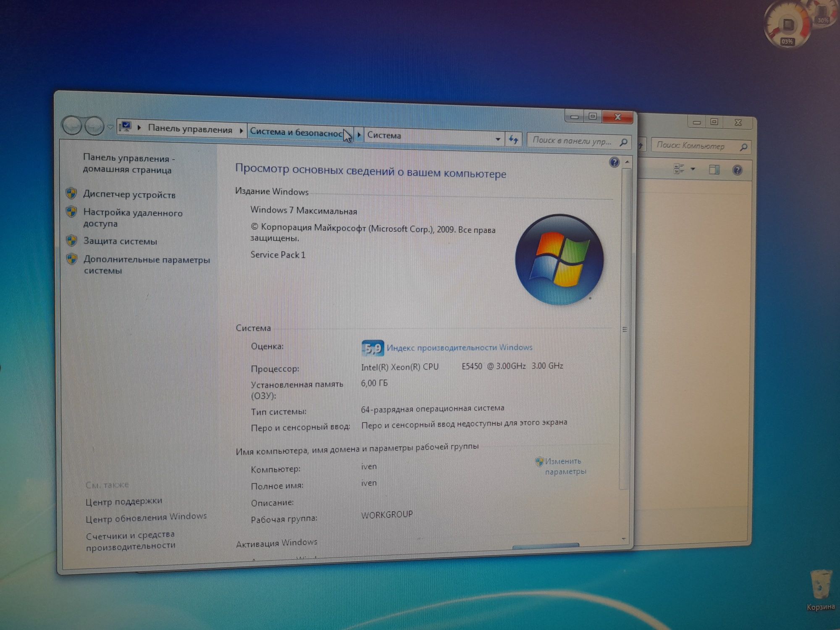Open Дополнительные параметры системы link
The width and height of the screenshot is (840, 630).
tap(147, 265)
